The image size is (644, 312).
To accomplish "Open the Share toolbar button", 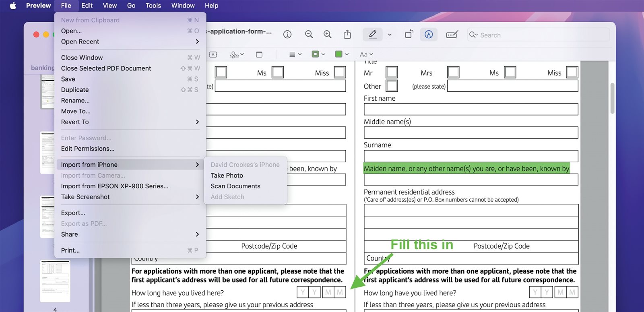I will pos(347,35).
